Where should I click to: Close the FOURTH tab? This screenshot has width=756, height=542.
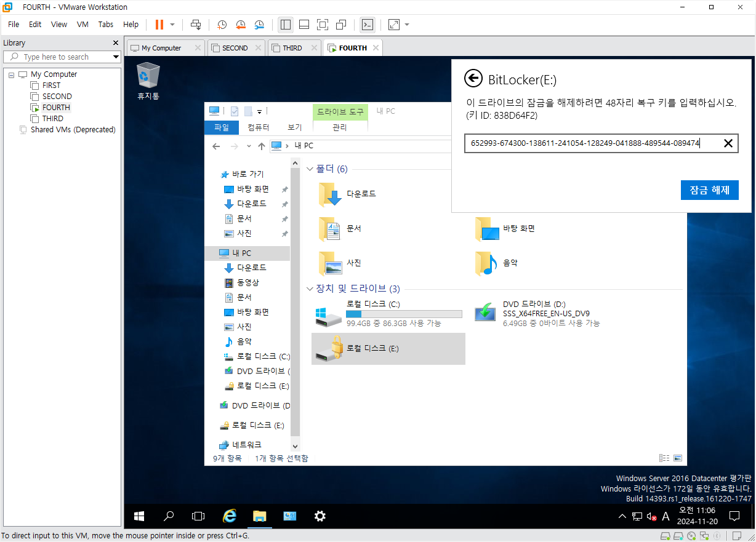pyautogui.click(x=376, y=48)
